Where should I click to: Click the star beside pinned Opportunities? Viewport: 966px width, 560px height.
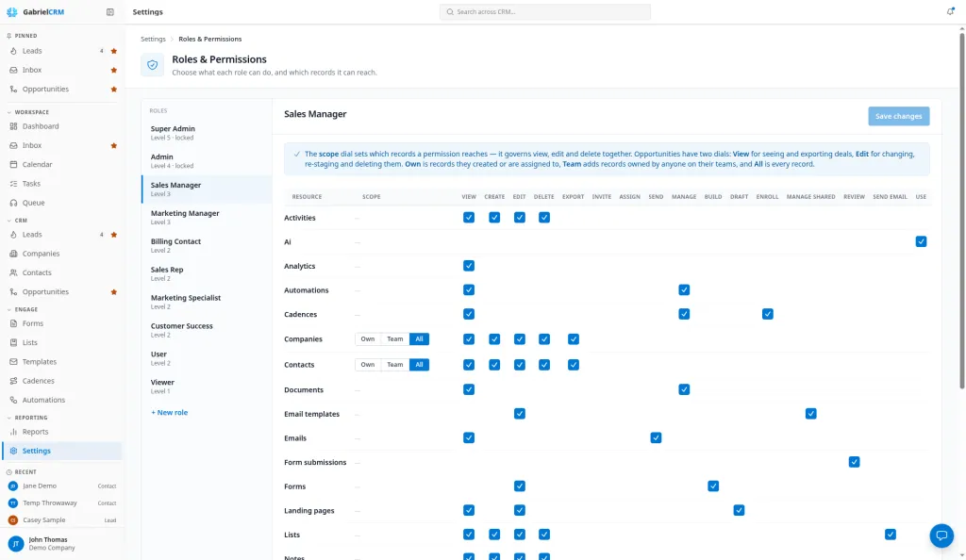[113, 90]
